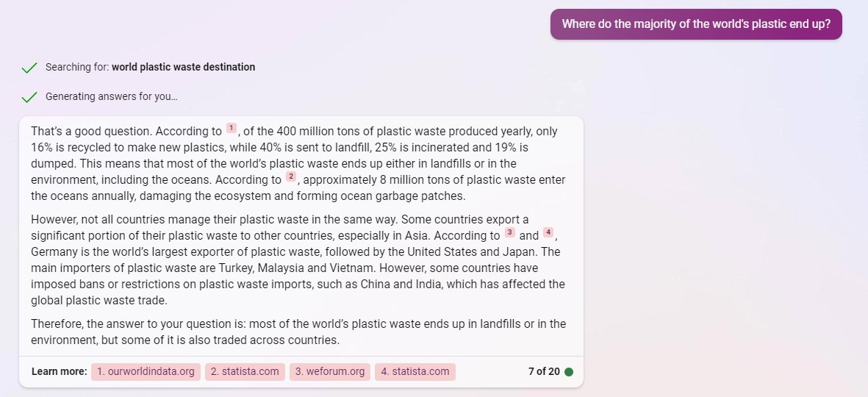Viewport: 868px width, 397px height.
Task: Click the 7 of 20 counter
Action: click(544, 371)
